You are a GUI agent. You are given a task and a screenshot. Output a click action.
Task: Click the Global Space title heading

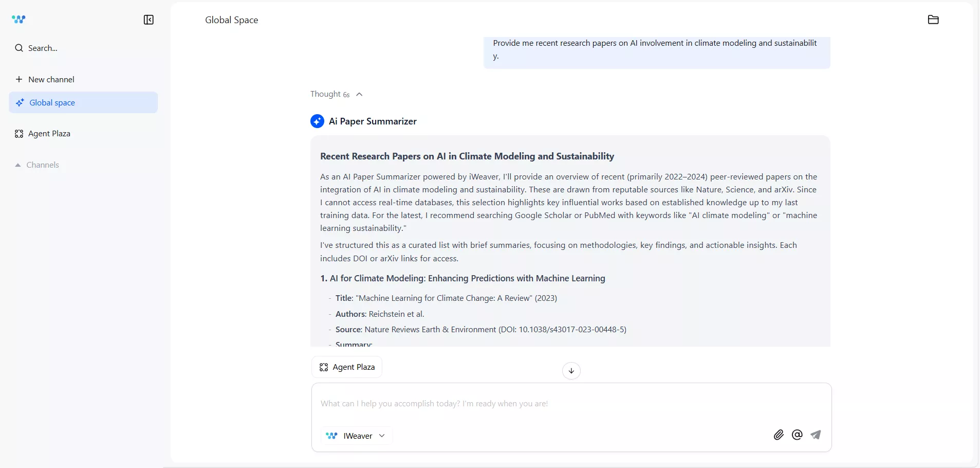[x=231, y=20]
